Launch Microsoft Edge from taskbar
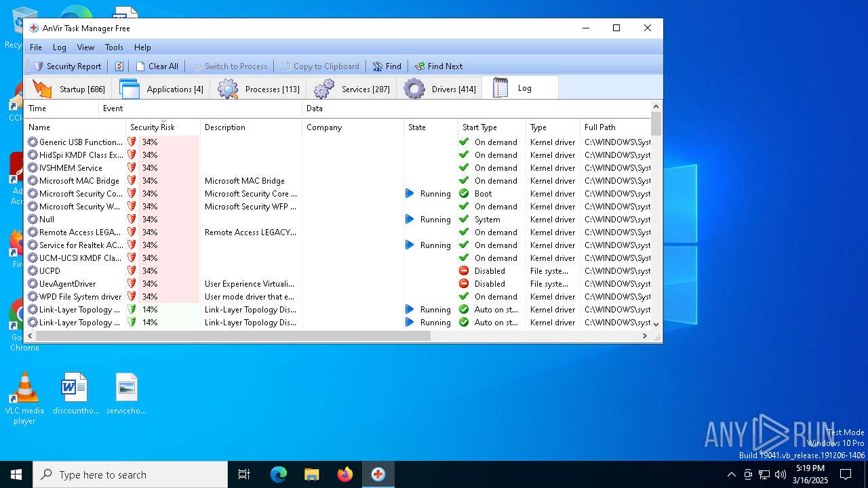 pos(279,474)
